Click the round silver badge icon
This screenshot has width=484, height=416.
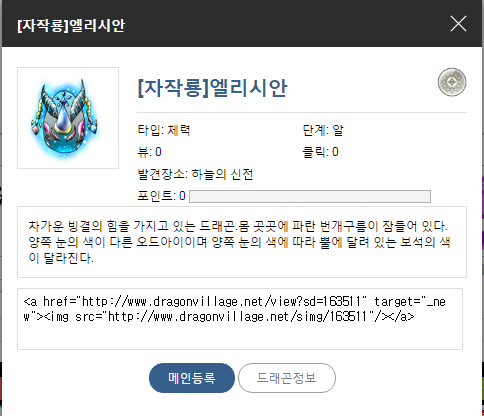click(x=452, y=82)
